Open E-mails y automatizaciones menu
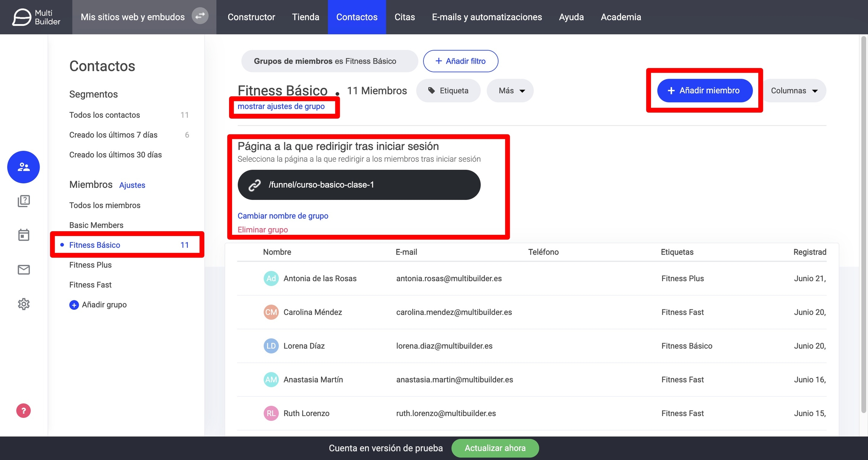This screenshot has height=460, width=868. coord(487,17)
